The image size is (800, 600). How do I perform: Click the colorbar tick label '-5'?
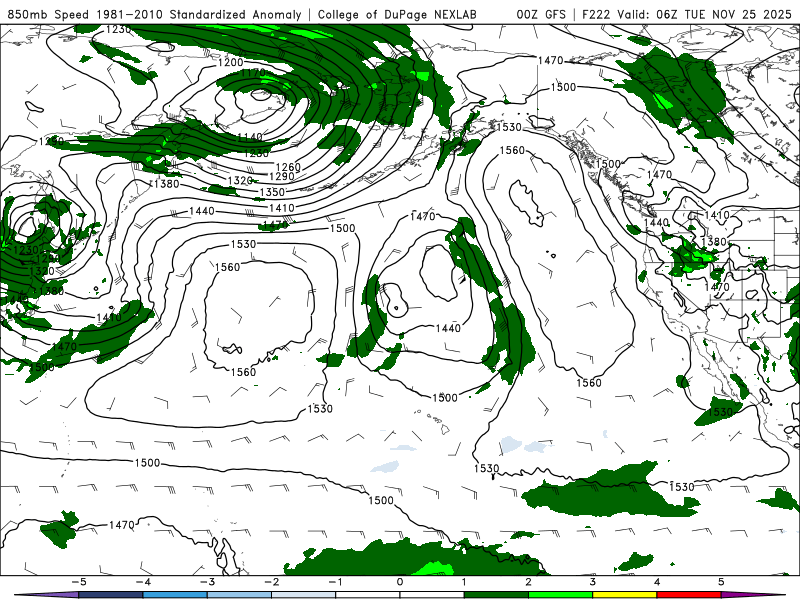point(79,582)
